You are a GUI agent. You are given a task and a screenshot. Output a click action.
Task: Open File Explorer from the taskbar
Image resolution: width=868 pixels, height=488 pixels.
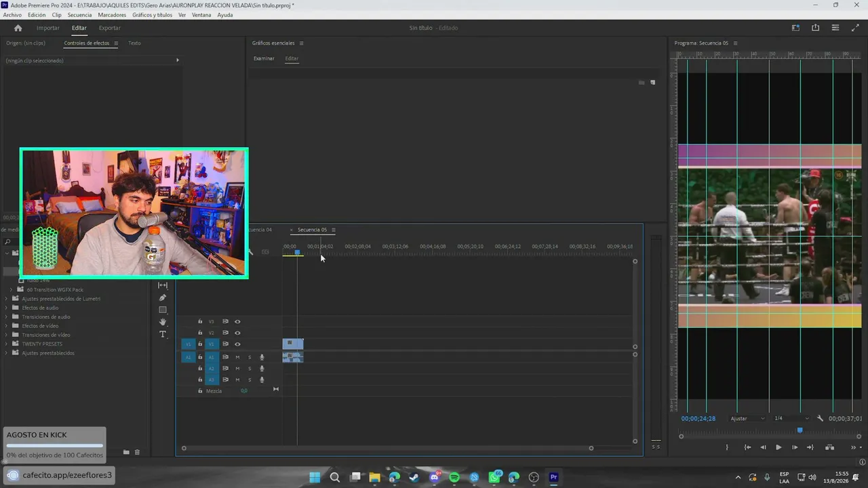click(374, 477)
